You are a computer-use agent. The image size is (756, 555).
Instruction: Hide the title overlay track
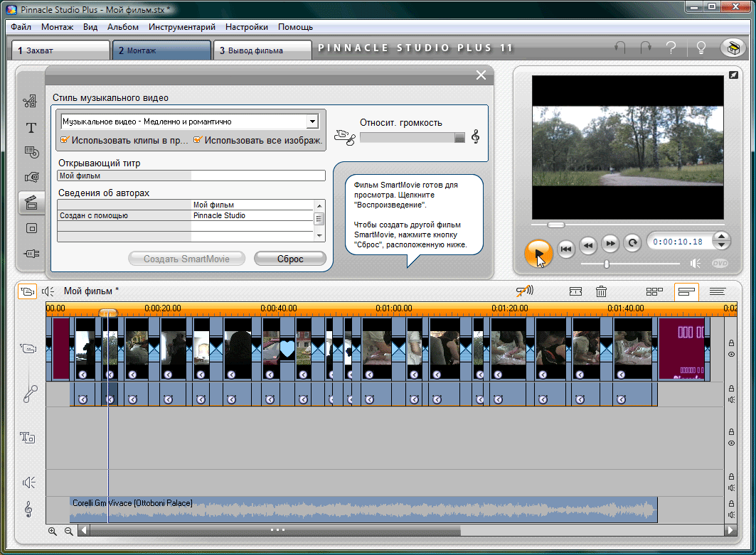731,443
